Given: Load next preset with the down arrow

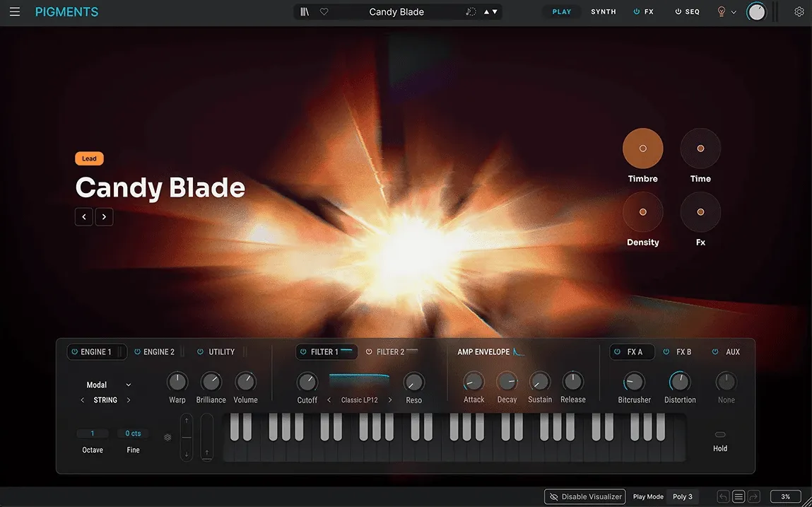Looking at the screenshot, I should pyautogui.click(x=495, y=12).
